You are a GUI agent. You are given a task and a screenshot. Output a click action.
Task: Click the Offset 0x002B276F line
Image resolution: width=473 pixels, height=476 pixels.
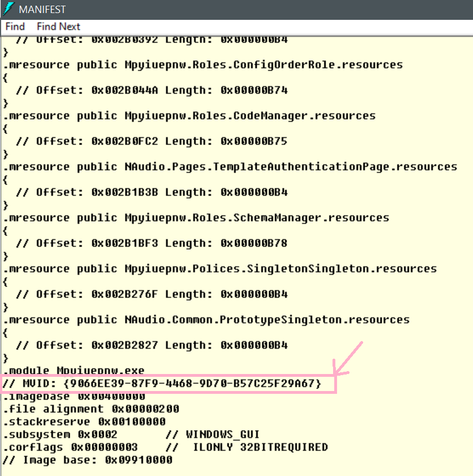[152, 294]
